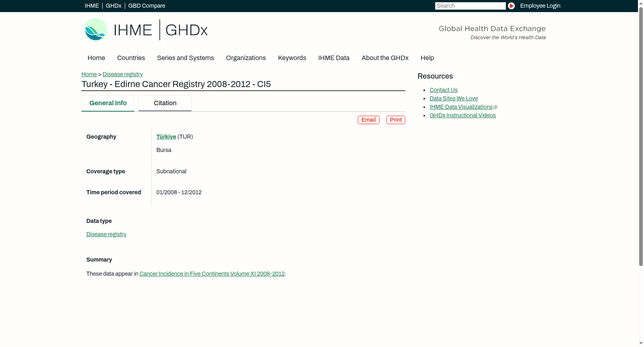644x347 pixels.
Task: Open Employee Login
Action: click(540, 6)
